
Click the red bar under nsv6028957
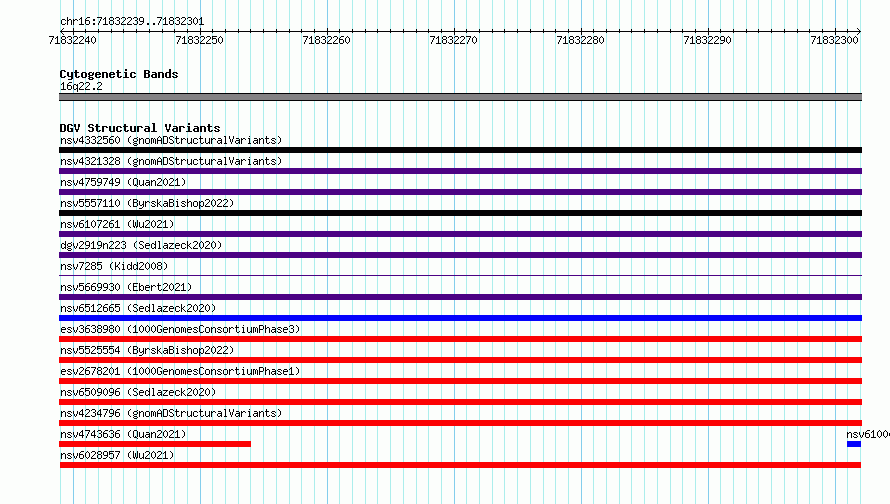460,465
